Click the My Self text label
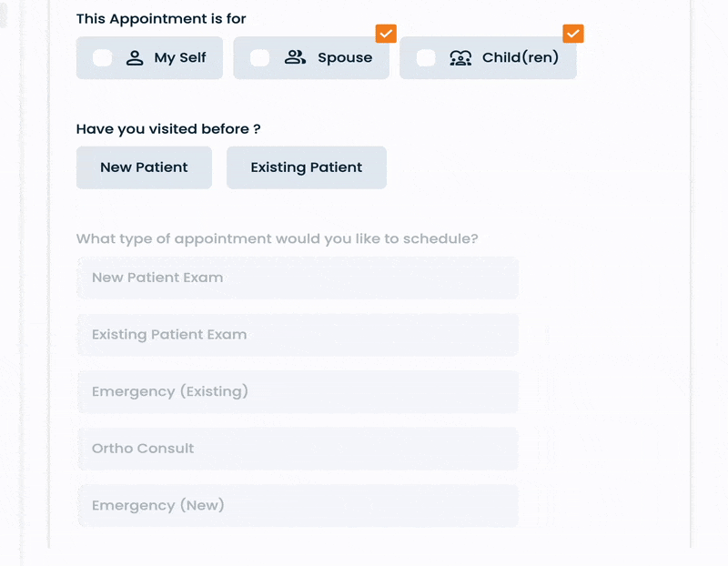 pyautogui.click(x=180, y=58)
